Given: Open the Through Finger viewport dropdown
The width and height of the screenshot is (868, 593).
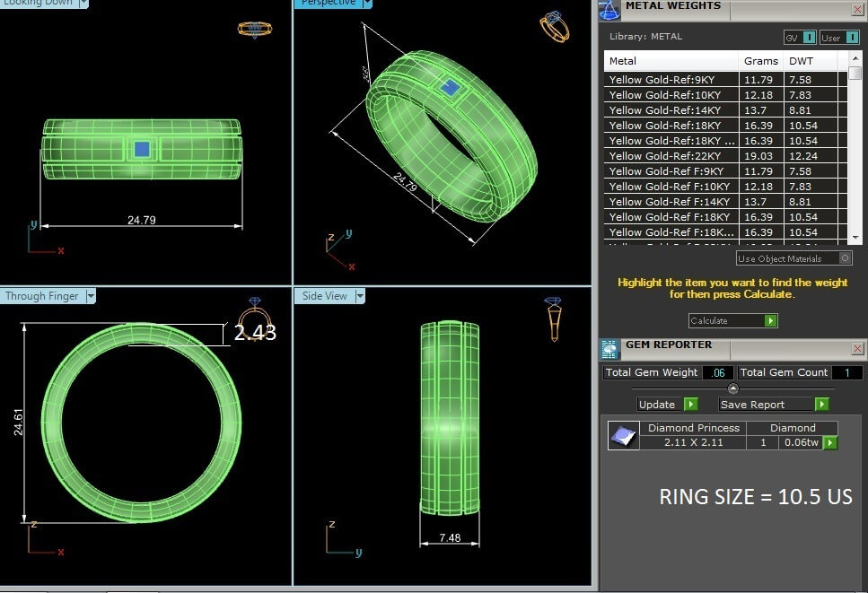Looking at the screenshot, I should [x=90, y=296].
